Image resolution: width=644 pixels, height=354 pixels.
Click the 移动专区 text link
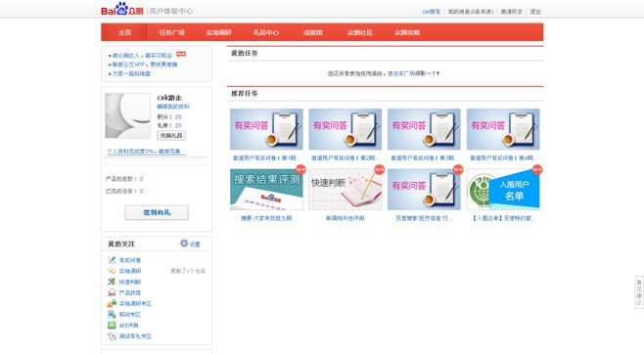point(130,315)
